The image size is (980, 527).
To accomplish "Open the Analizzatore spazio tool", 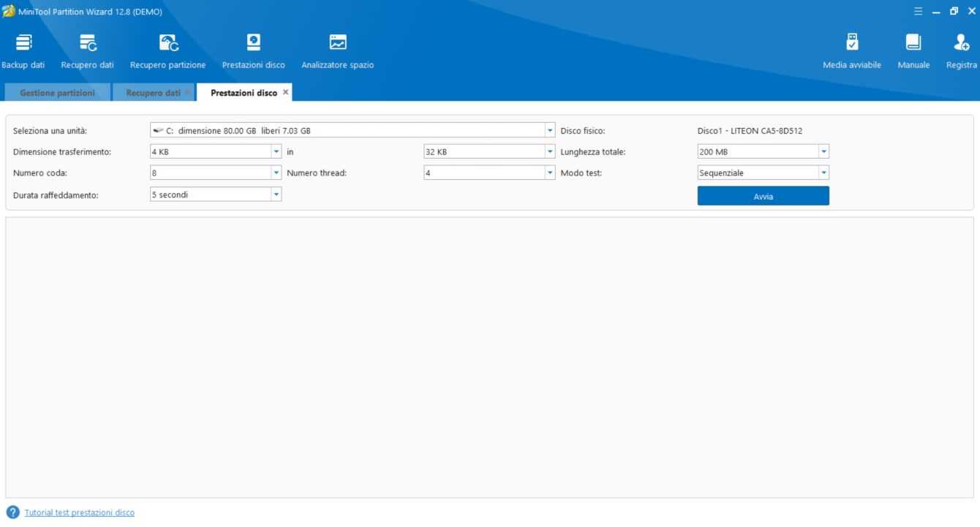I will 338,51.
